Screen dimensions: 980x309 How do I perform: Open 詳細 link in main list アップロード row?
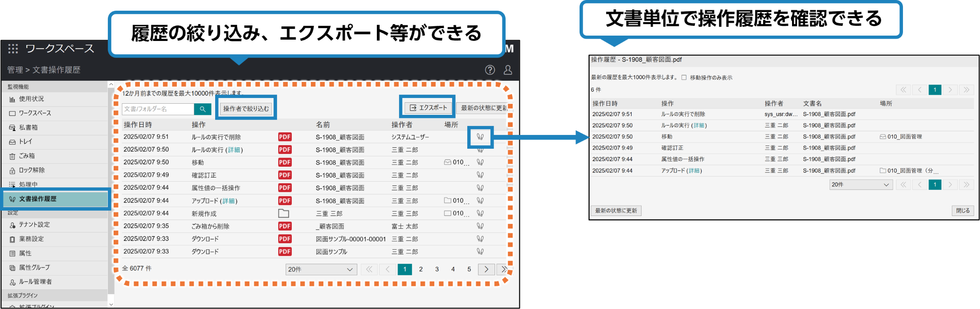coord(229,201)
